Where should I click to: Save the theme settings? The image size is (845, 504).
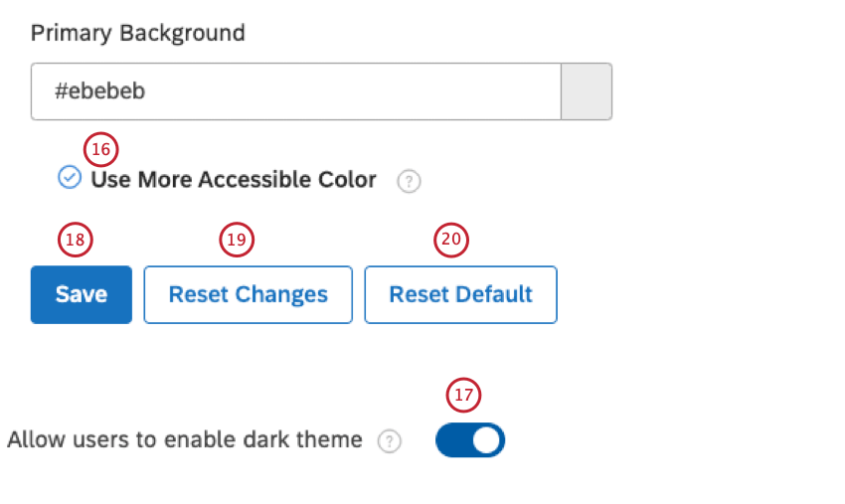click(x=81, y=294)
